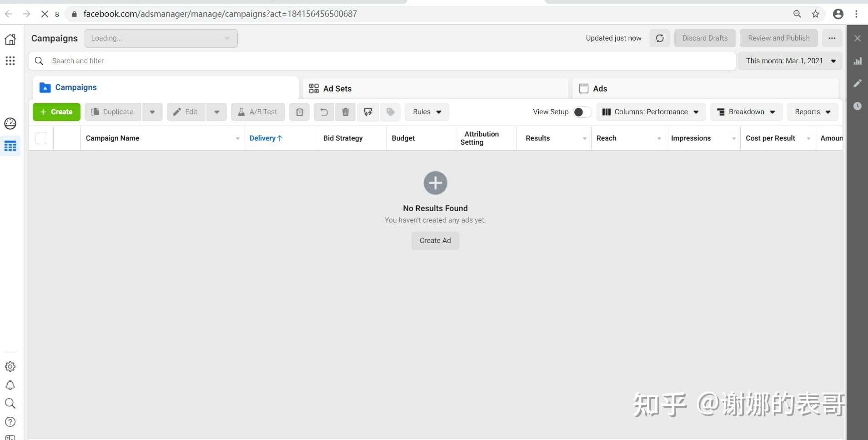The height and width of the screenshot is (440, 868).
Task: Click the browser zoom magnifier icon
Action: (x=797, y=14)
